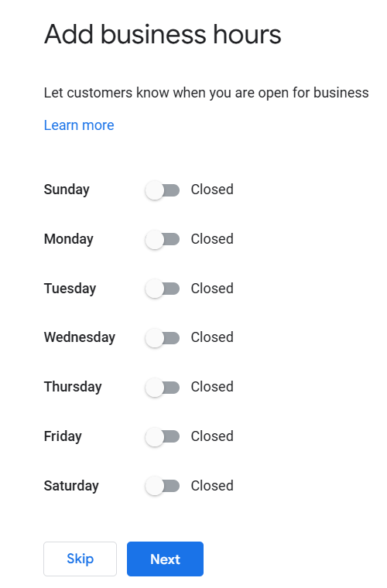Toggle Sunday open switch
Viewport: 387px width, 588px height.
click(x=163, y=190)
